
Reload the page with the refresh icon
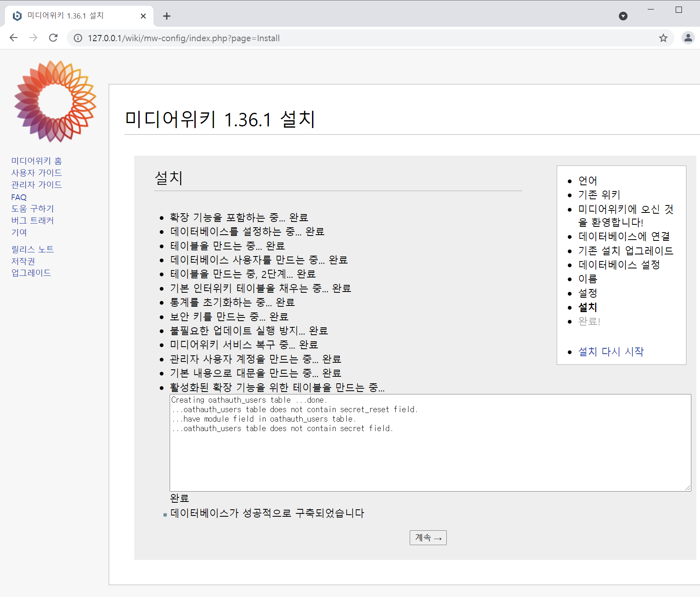point(53,38)
